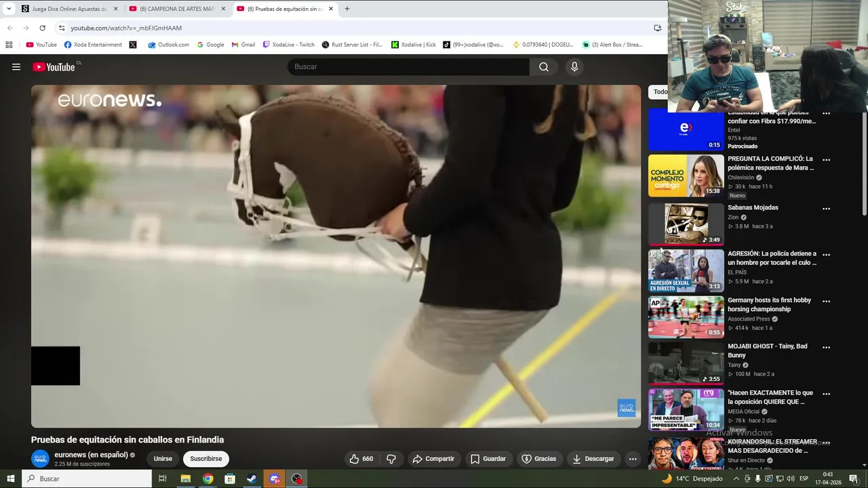Viewport: 868px width, 488px height.
Task: Click the youtube.com address bar URL
Action: pos(126,28)
